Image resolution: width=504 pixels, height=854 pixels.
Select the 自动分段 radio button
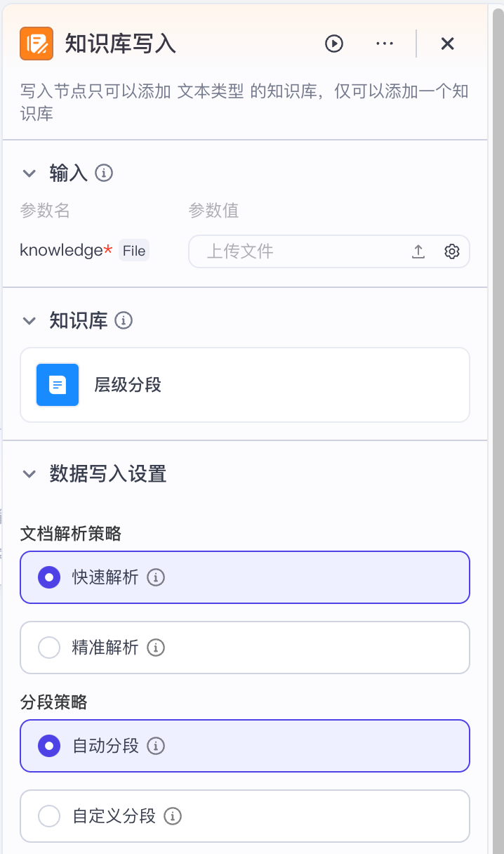point(49,746)
